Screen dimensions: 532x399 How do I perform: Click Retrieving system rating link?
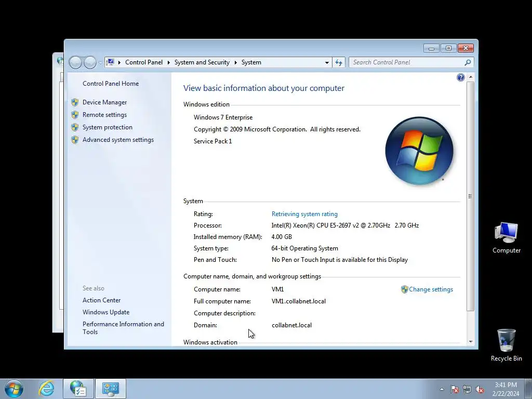(304, 214)
